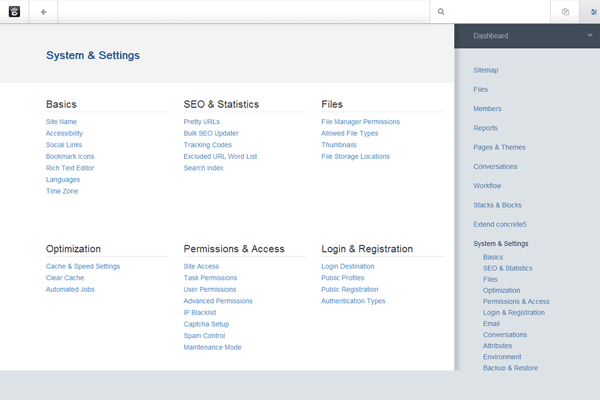The width and height of the screenshot is (600, 400).
Task: Open Pages & Themes sidebar item
Action: point(500,147)
